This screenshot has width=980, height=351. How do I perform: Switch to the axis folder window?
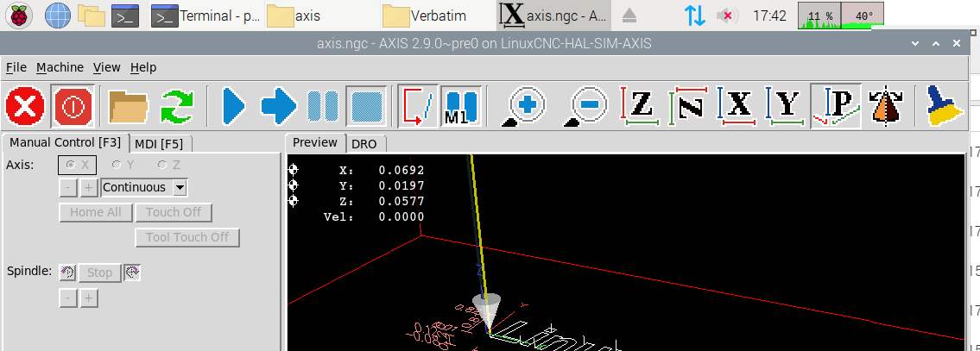[x=322, y=16]
